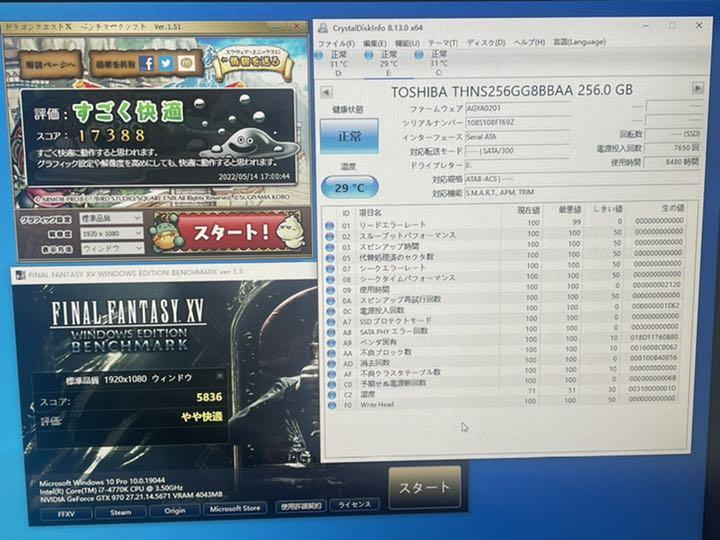Click status icon of スピンアップ時間 row

[x=330, y=247]
